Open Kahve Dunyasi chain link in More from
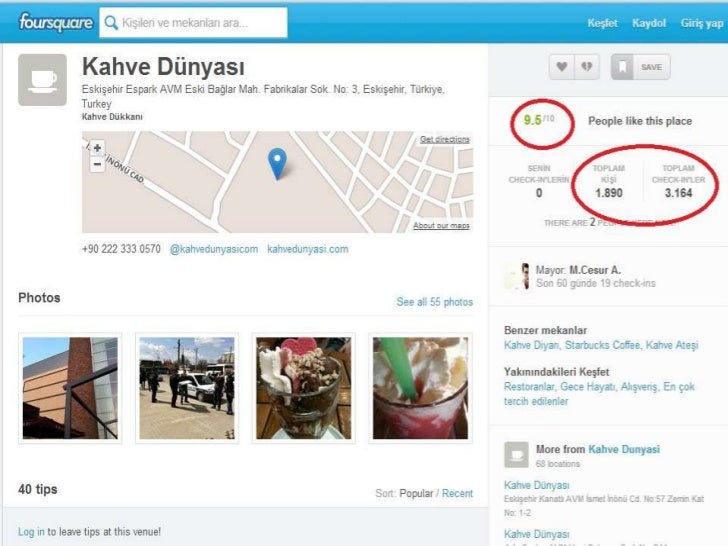Screen dimensions: 728x546 pos(624,449)
